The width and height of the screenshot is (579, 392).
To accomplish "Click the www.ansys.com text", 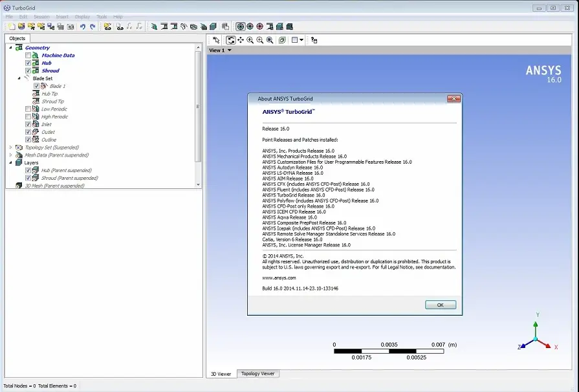I will [x=279, y=278].
